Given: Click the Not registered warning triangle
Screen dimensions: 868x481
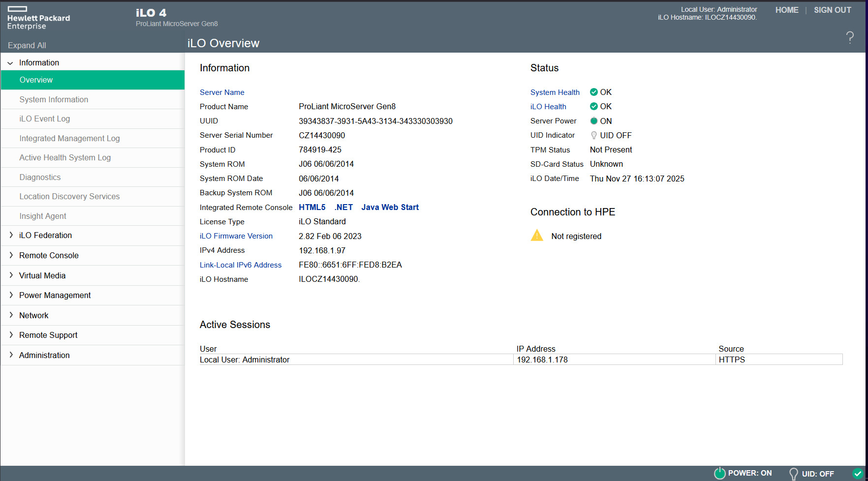Looking at the screenshot, I should [x=537, y=236].
